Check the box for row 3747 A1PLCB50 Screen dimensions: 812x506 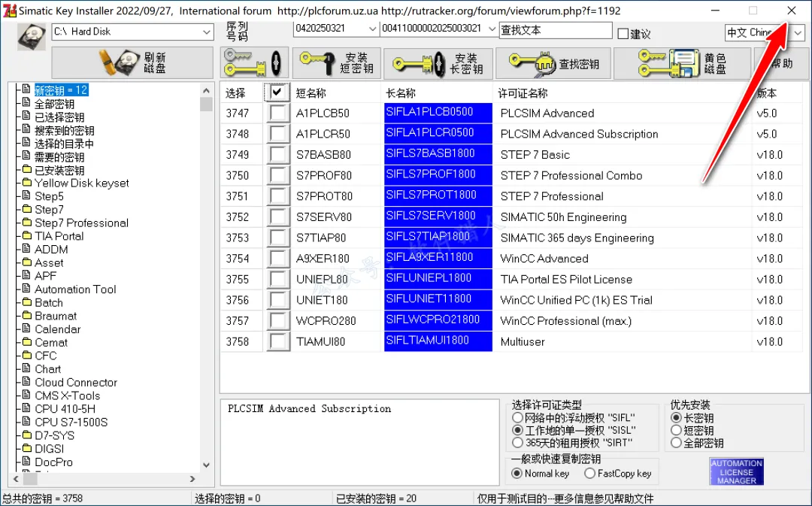coord(277,113)
